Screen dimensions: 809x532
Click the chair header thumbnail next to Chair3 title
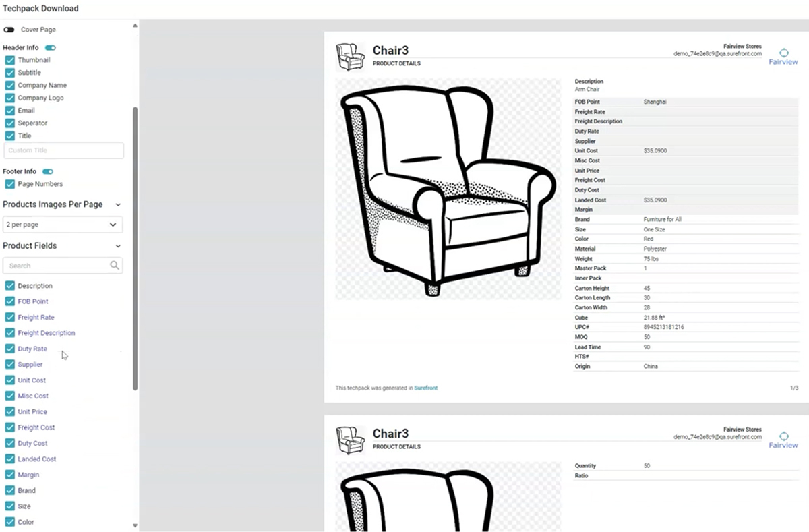coord(351,57)
